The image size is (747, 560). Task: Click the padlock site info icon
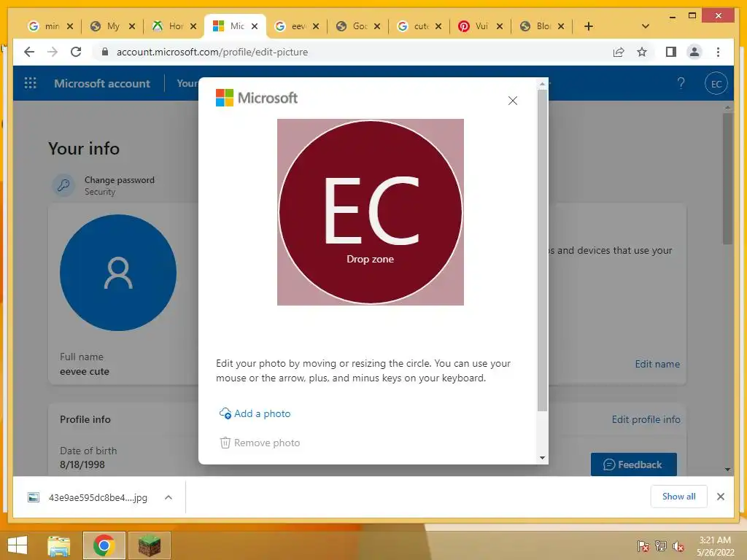(x=105, y=52)
